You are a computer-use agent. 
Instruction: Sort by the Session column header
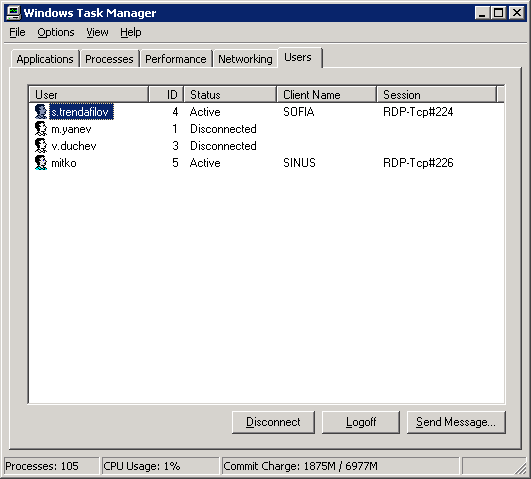pos(437,95)
